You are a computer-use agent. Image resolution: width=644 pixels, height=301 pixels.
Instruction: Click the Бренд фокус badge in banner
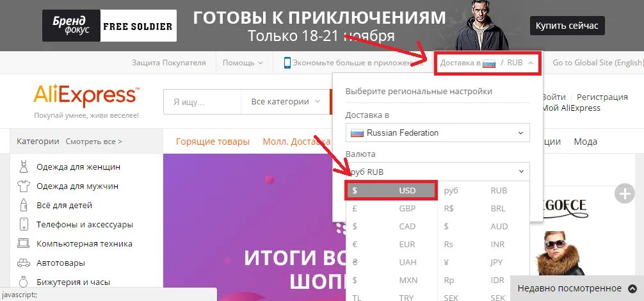click(71, 26)
